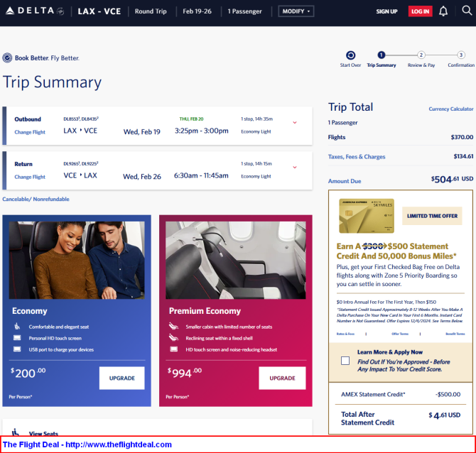This screenshot has width=476, height=453.
Task: Check the Learn More & Apply Now checkbox
Action: tap(345, 361)
